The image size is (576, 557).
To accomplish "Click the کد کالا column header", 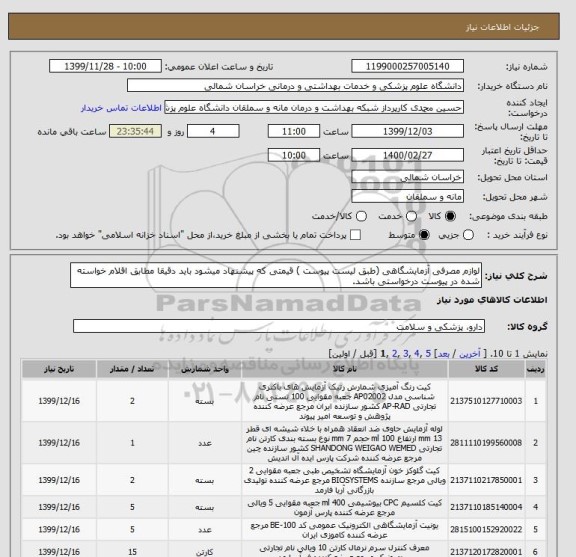I will pyautogui.click(x=486, y=369).
